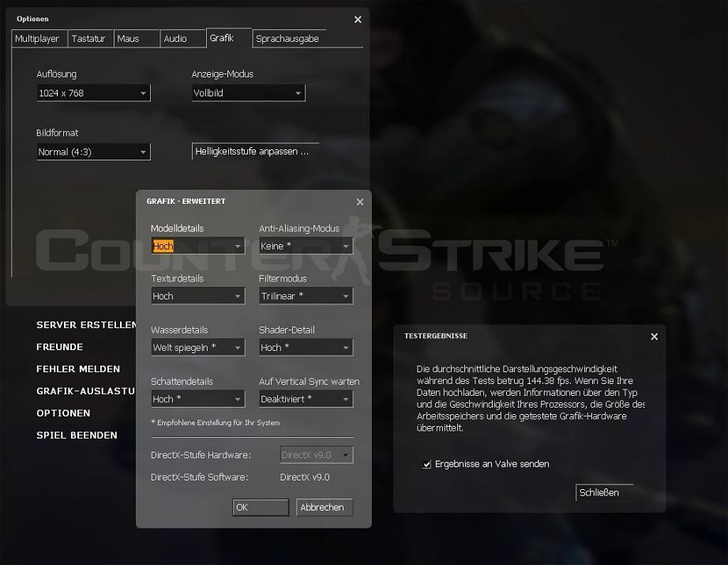
Task: Click Schließen in the Testergebnisse dialog
Action: pyautogui.click(x=604, y=492)
